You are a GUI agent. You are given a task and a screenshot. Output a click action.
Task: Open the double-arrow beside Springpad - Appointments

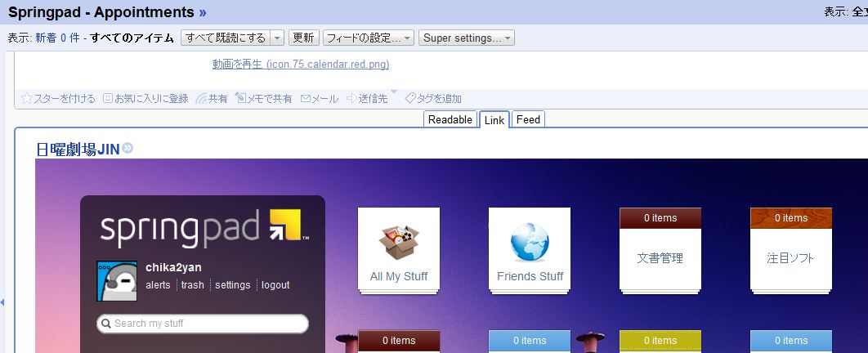(x=203, y=12)
